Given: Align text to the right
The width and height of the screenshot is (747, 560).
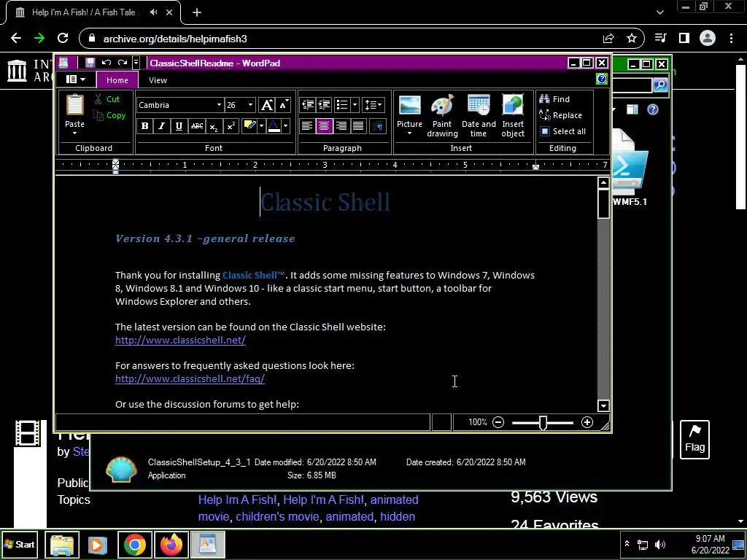Looking at the screenshot, I should tap(341, 126).
